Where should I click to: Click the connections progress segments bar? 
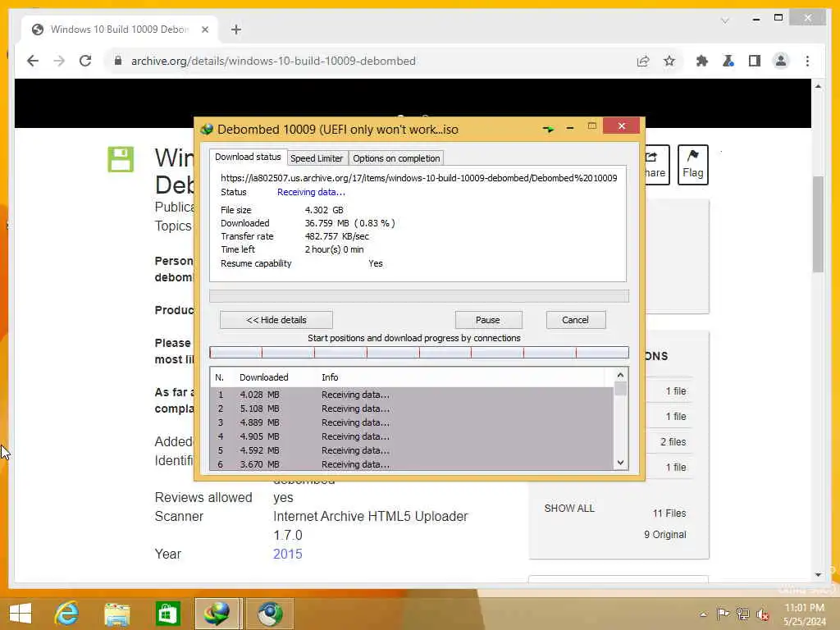click(419, 353)
